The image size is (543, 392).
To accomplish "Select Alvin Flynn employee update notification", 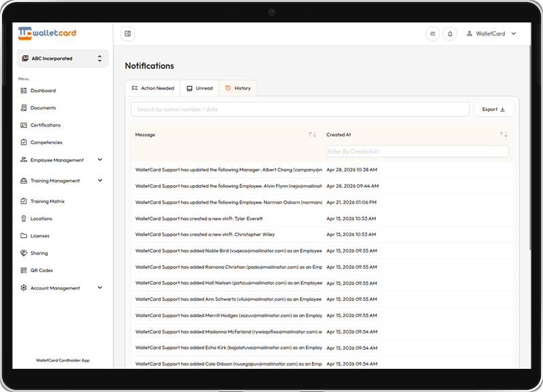I will coord(322,186).
